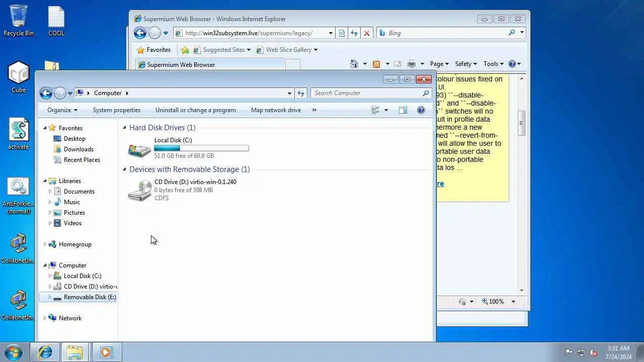Click the Home icon in the IE command bar

click(354, 64)
